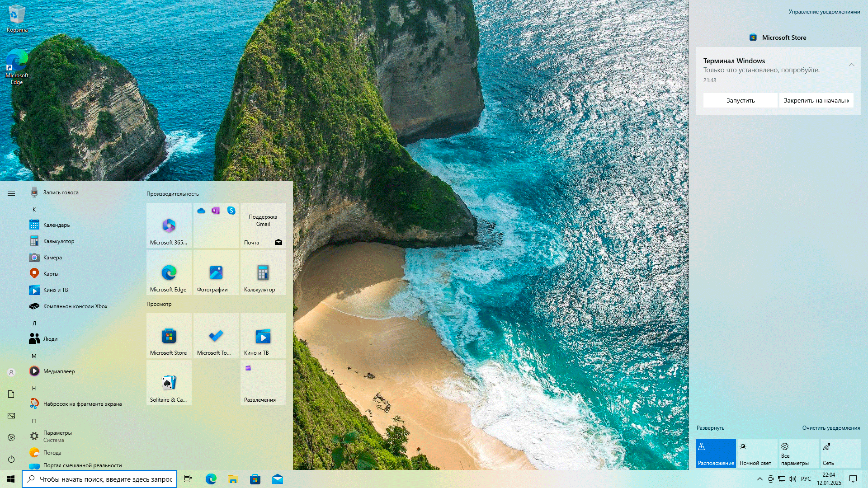Toggle the Расположение quick action

(716, 453)
